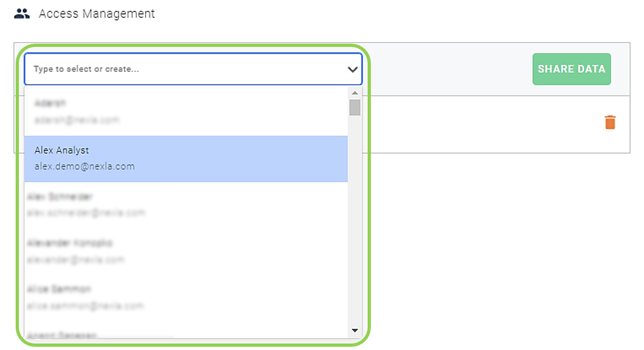Click the Access Management people icon
This screenshot has height=350, width=644.
(x=22, y=14)
